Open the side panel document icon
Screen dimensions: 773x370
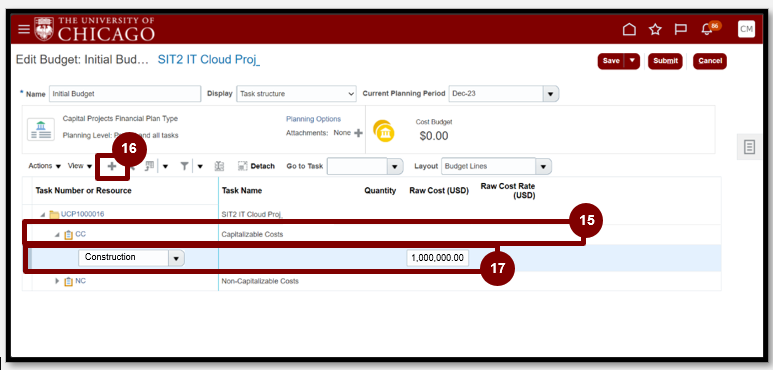click(749, 147)
